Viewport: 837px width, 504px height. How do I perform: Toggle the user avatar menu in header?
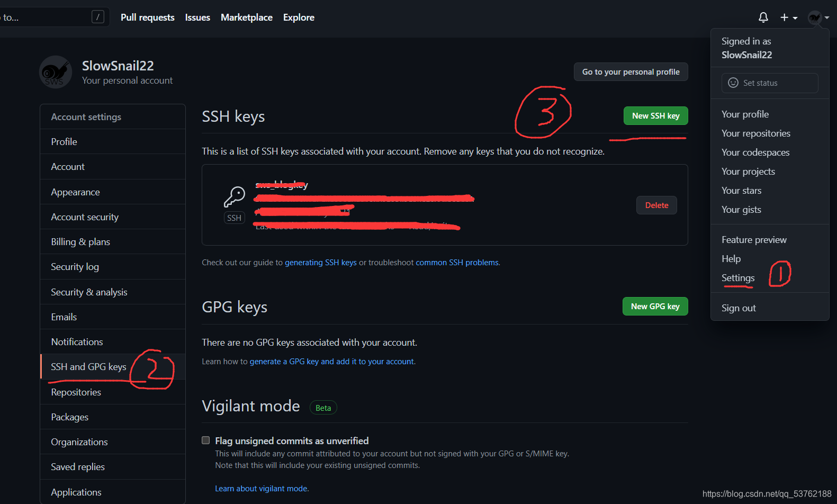click(818, 17)
